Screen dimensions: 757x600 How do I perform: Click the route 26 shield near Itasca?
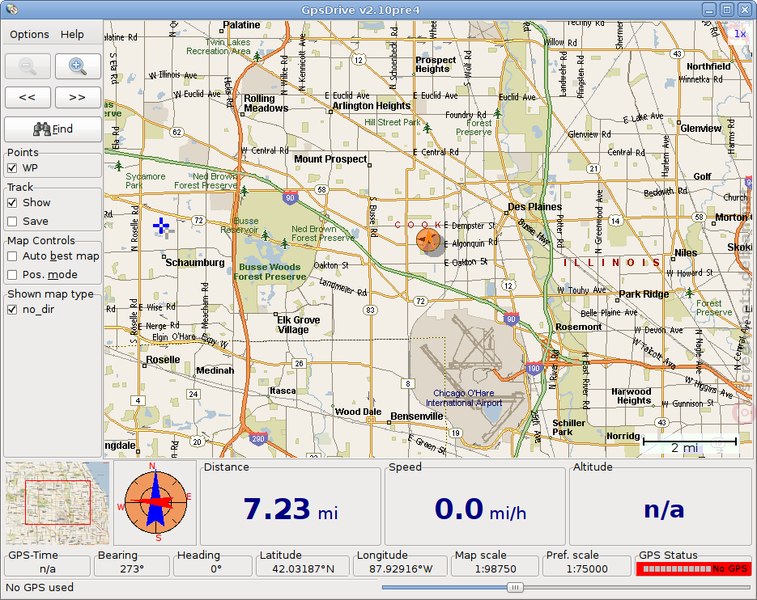pyautogui.click(x=299, y=363)
